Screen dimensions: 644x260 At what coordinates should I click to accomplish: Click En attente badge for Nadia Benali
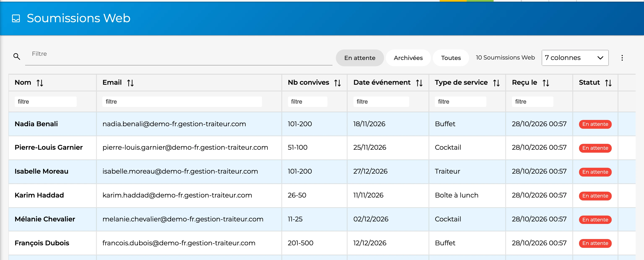595,124
